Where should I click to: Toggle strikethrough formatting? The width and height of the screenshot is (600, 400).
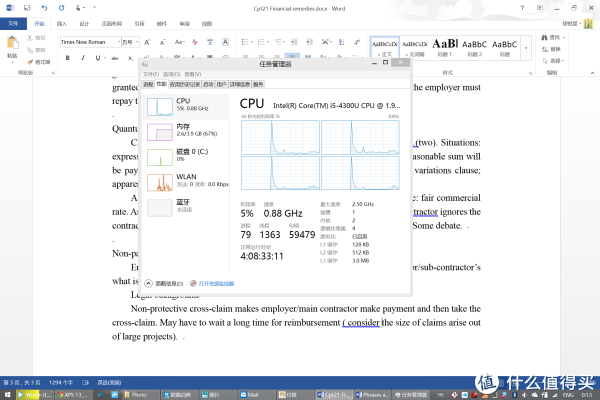(x=115, y=58)
